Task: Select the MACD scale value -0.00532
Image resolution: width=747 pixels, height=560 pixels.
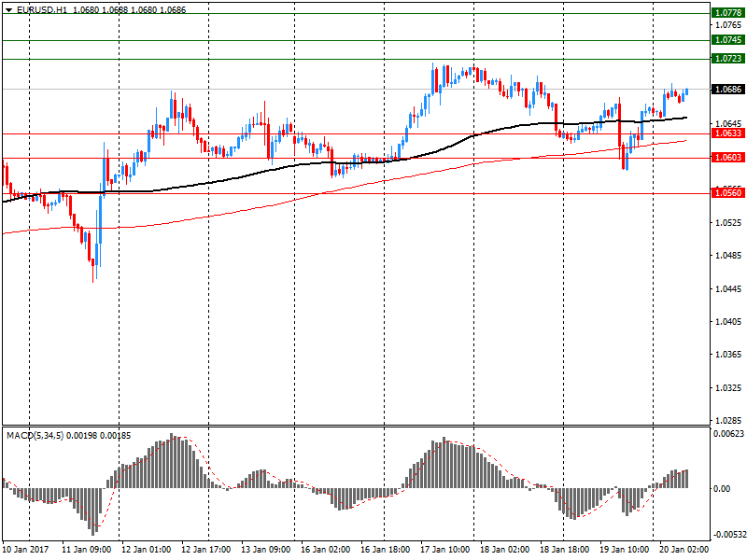Action: click(x=729, y=535)
